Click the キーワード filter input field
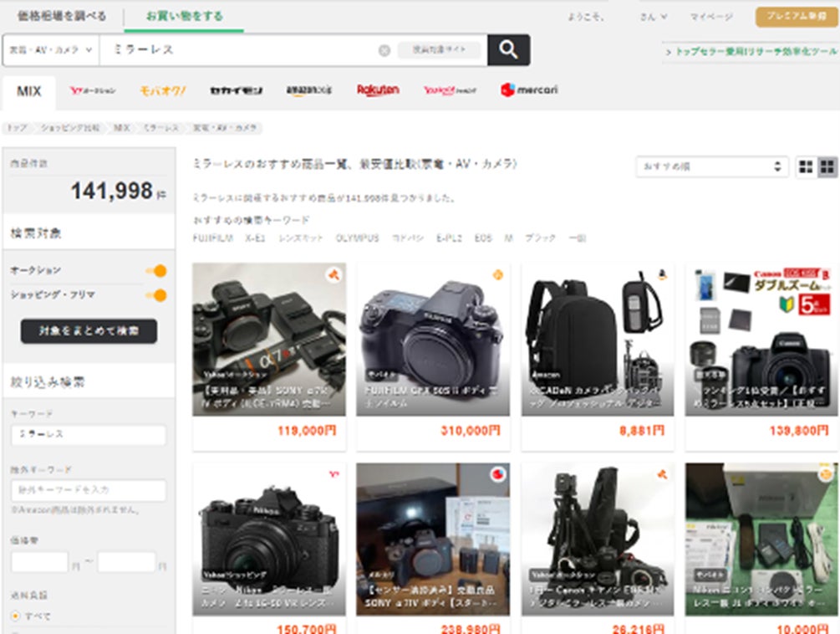Screen dimensions: 840x634 [89, 435]
